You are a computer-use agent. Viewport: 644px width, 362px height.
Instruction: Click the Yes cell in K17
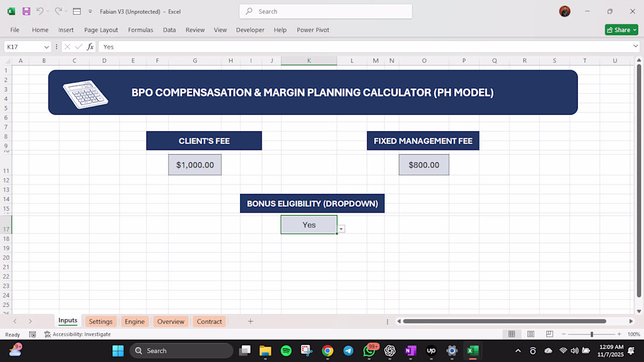(309, 225)
